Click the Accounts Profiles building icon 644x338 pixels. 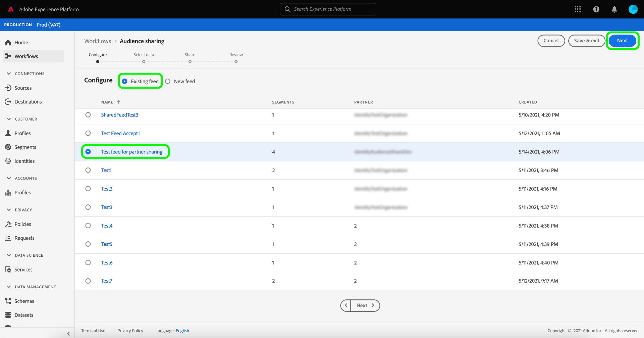(x=8, y=192)
